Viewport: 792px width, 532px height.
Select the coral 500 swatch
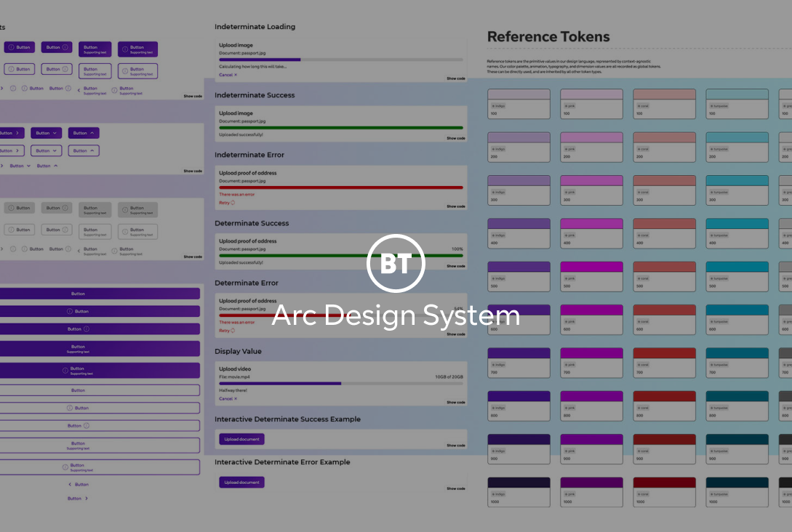[x=664, y=276]
